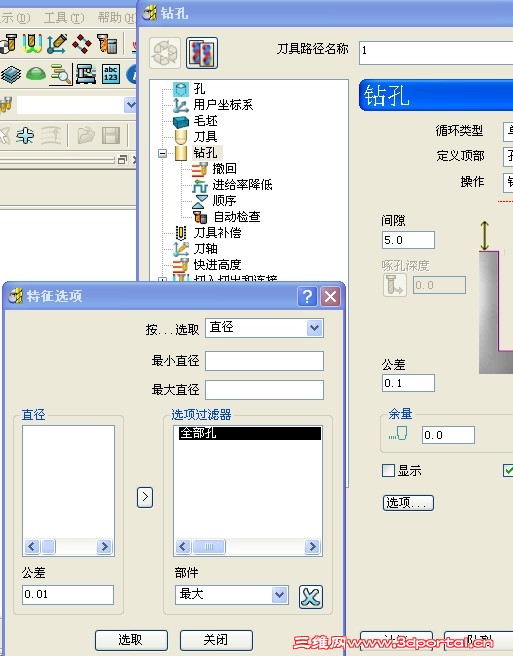Open the 按...选取 dropdown
The image size is (513, 656).
(315, 328)
